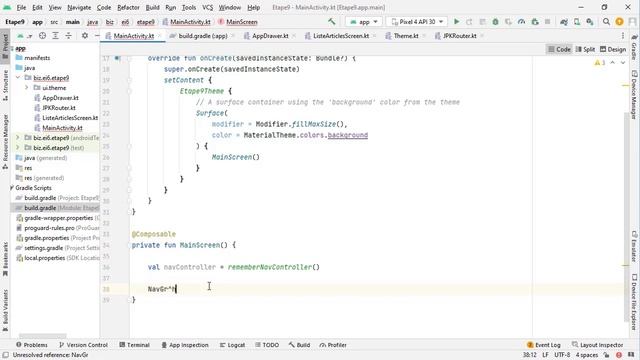
Task: Click MainScreen breadcrumb in navigation bar
Action: tap(238, 22)
